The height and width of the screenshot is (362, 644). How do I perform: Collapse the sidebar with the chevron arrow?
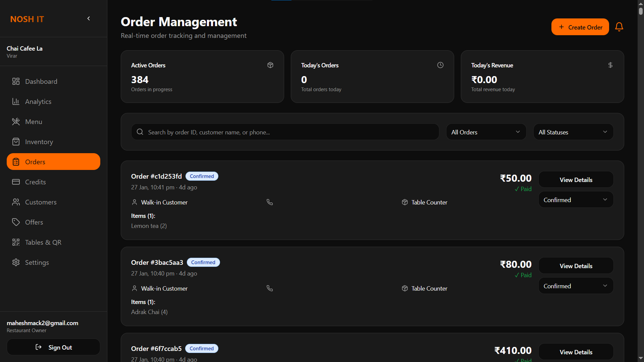pos(89,19)
